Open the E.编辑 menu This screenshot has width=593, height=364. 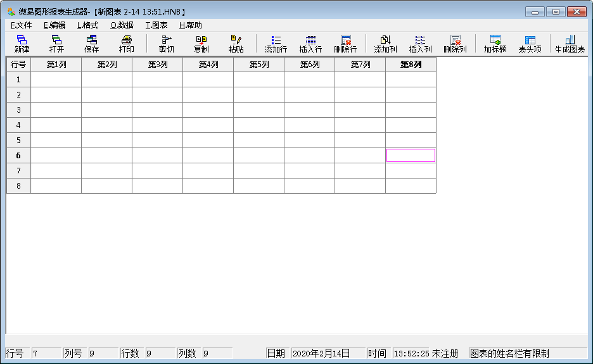click(x=54, y=25)
